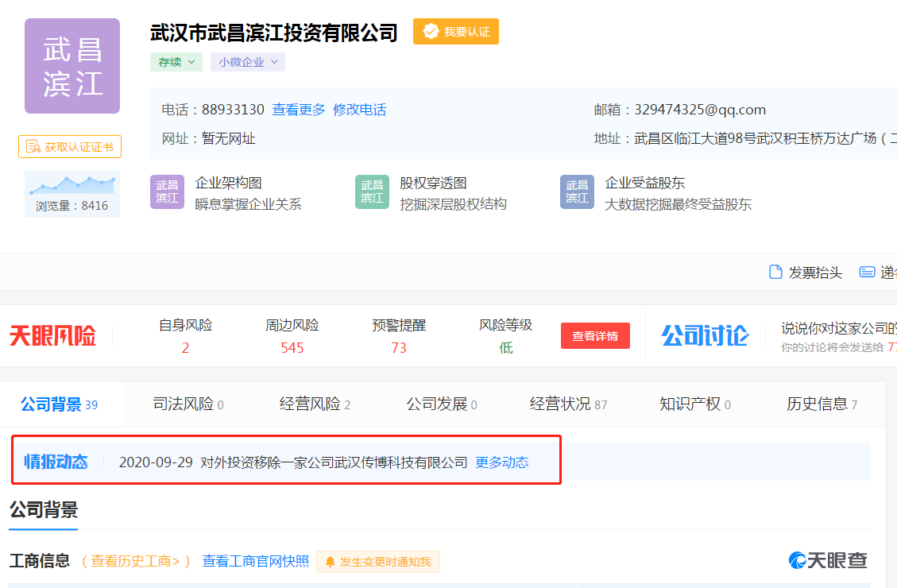This screenshot has height=588, width=897.
Task: Click the 获取认证证书 button
Action: (x=70, y=146)
